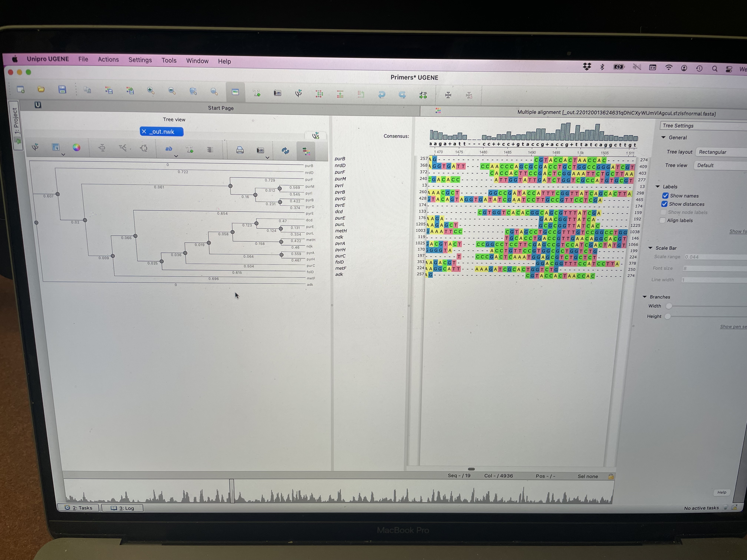Switch to the Start Page tab
The width and height of the screenshot is (747, 560).
(x=220, y=108)
